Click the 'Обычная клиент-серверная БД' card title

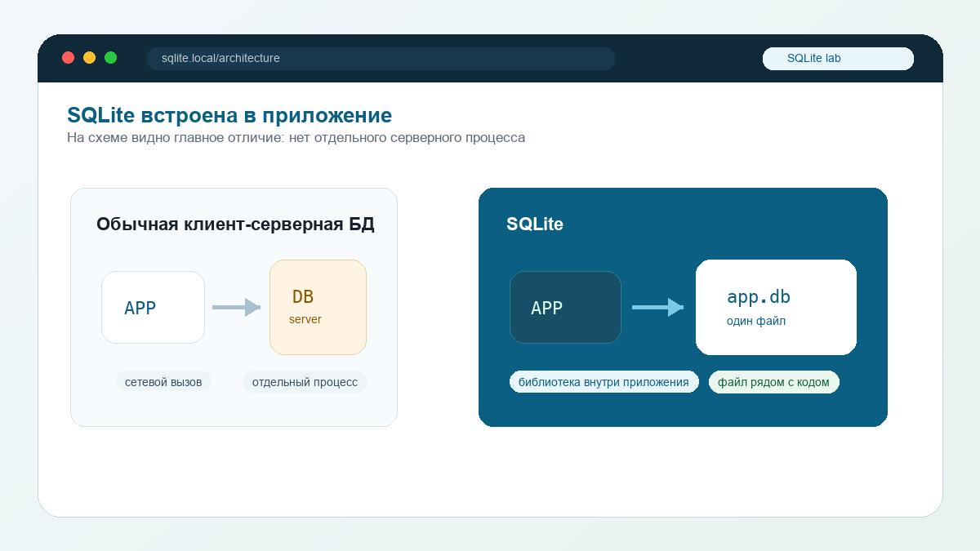point(235,224)
